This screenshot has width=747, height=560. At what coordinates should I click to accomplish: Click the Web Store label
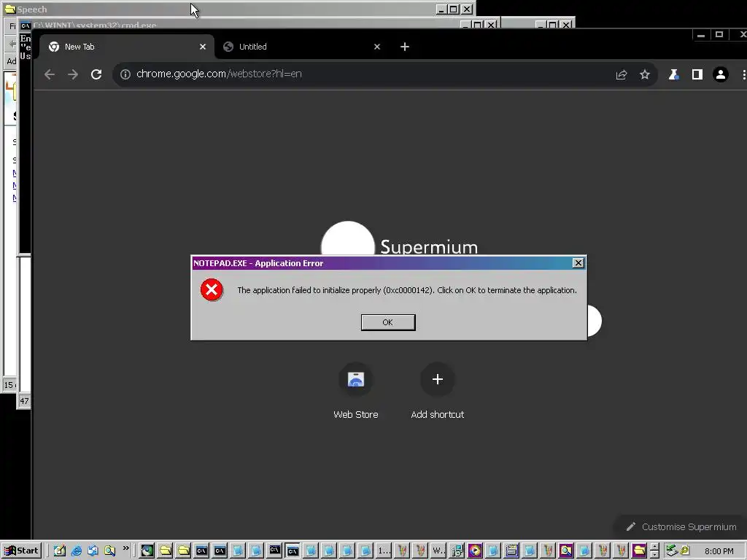click(x=356, y=415)
